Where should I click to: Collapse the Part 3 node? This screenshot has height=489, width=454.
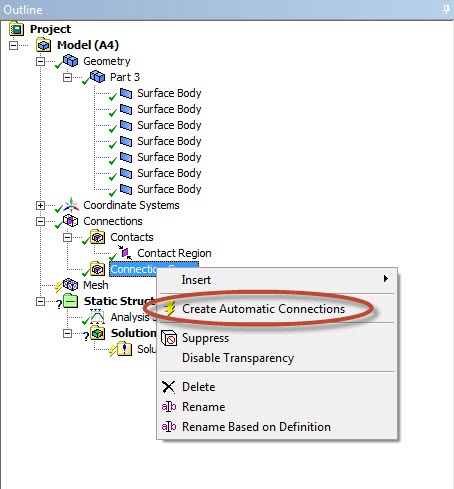point(67,77)
